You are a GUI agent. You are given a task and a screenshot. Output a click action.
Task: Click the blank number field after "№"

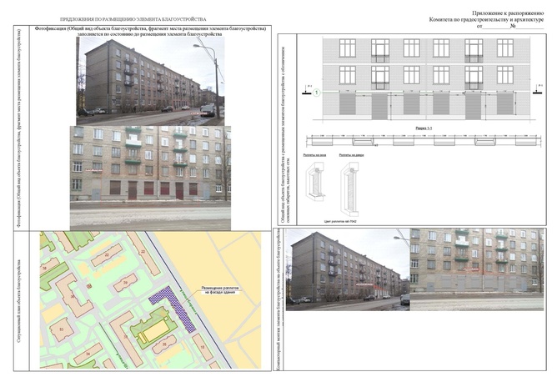[529, 27]
